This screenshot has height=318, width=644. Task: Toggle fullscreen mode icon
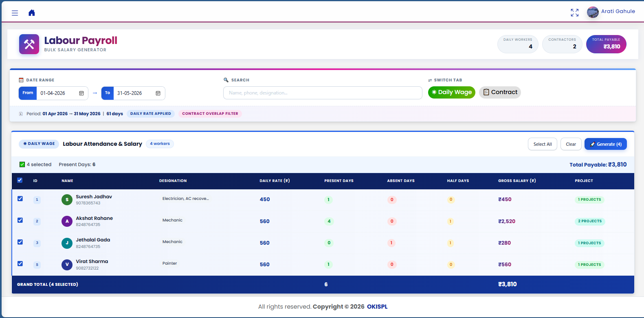(x=575, y=13)
